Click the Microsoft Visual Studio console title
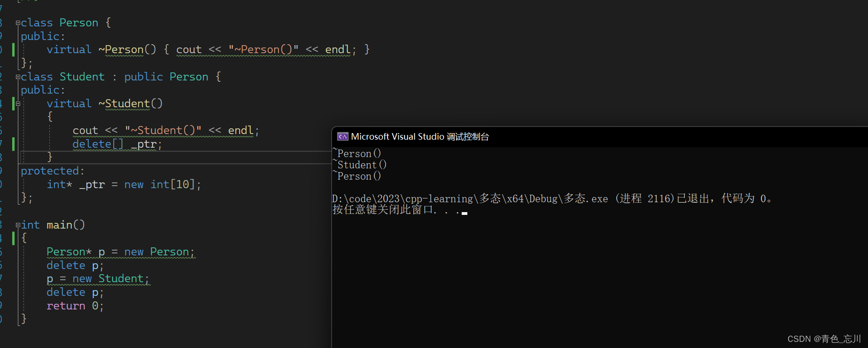The height and width of the screenshot is (348, 868). (x=420, y=136)
